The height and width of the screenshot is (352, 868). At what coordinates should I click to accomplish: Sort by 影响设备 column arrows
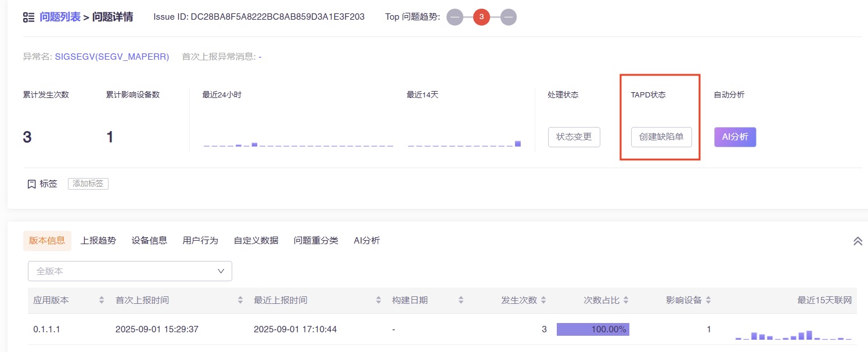(x=708, y=300)
